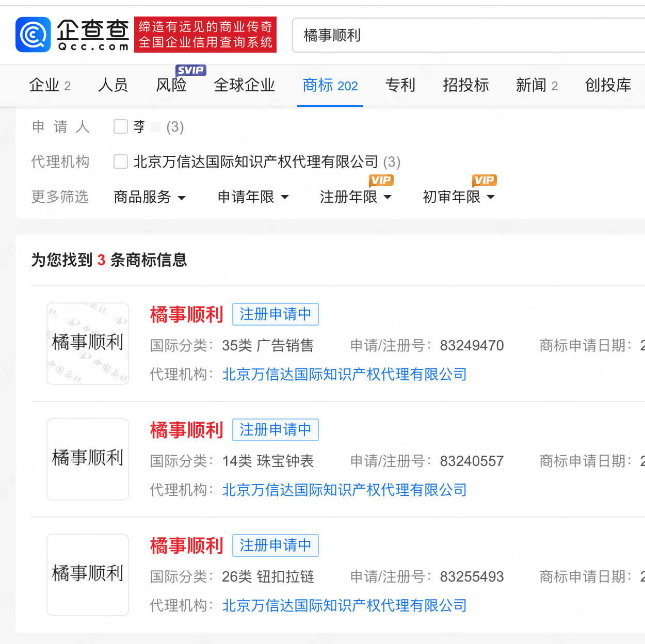Click agency link in the 26类 钮扣拉链 result
The image size is (645, 644).
344,605
